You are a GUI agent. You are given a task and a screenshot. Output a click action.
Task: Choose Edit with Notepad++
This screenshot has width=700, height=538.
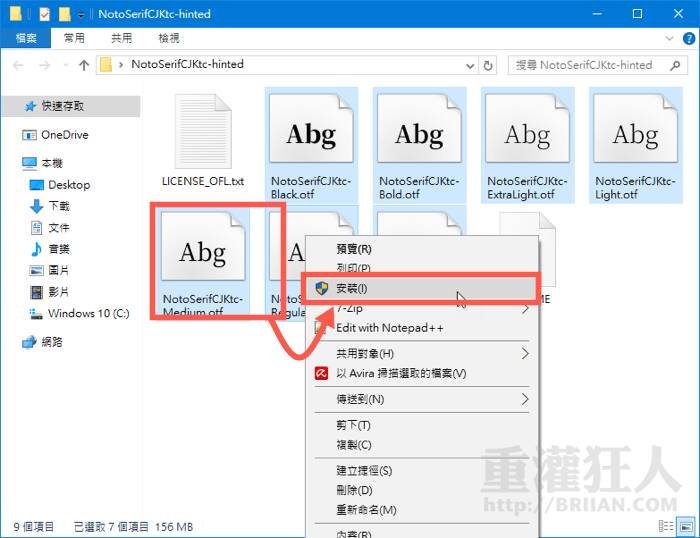click(x=422, y=328)
